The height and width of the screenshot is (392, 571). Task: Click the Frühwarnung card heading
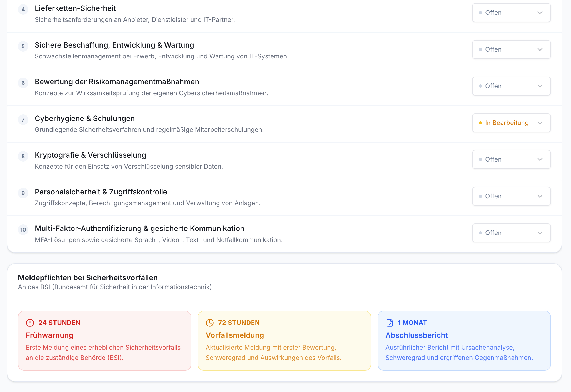49,335
